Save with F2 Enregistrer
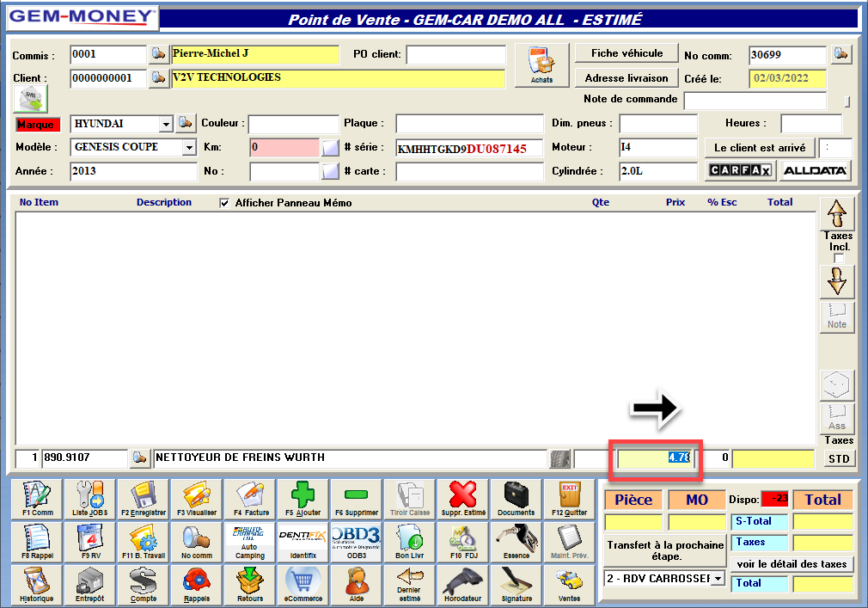Viewport: 868px width, 608px height. (144, 499)
